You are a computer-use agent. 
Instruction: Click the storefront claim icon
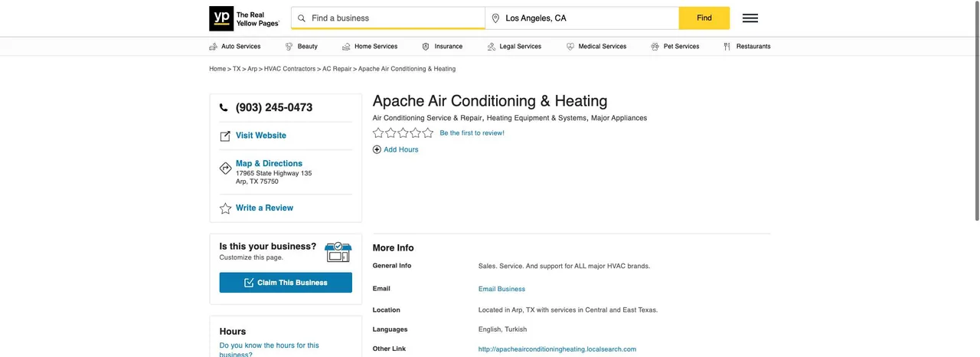pyautogui.click(x=338, y=252)
